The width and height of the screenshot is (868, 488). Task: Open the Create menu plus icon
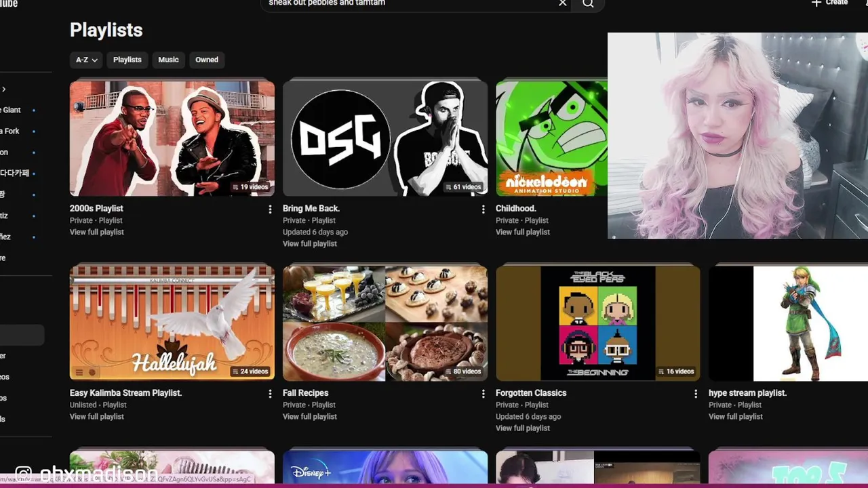tap(816, 3)
